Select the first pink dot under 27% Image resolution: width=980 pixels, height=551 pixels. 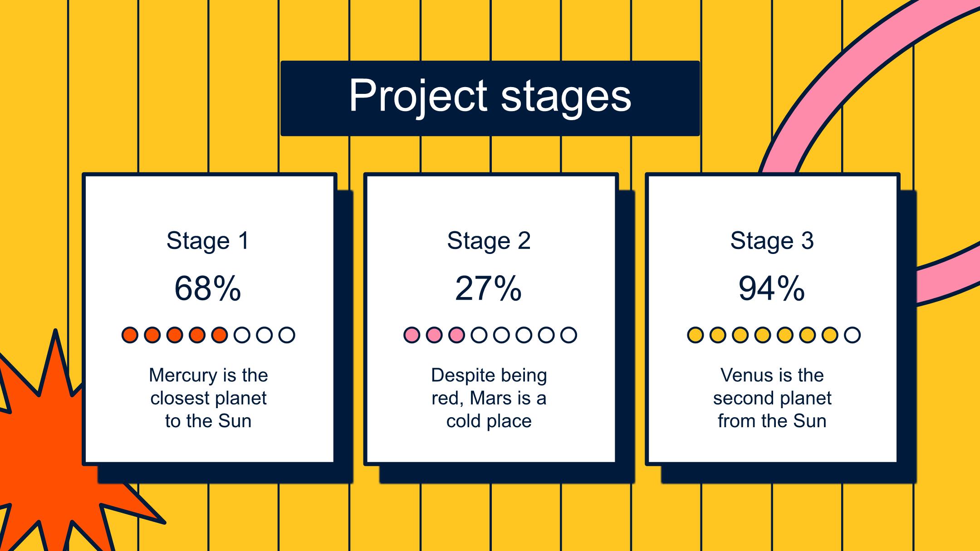pos(412,335)
